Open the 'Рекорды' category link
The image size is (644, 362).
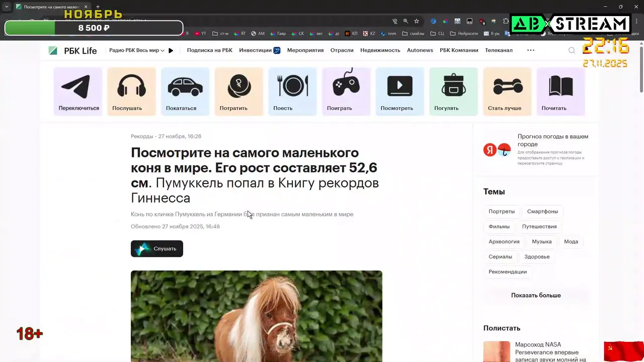pyautogui.click(x=142, y=136)
